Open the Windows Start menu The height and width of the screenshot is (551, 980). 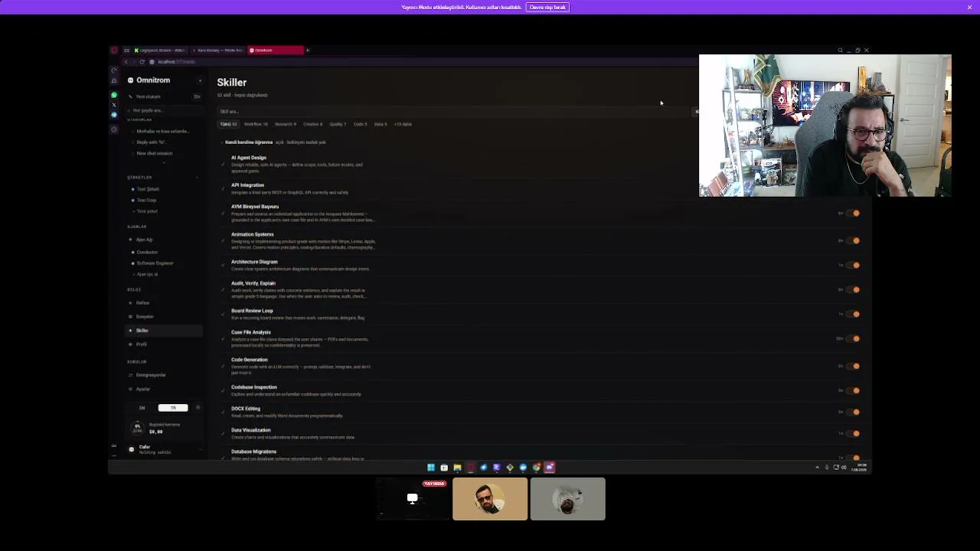431,468
